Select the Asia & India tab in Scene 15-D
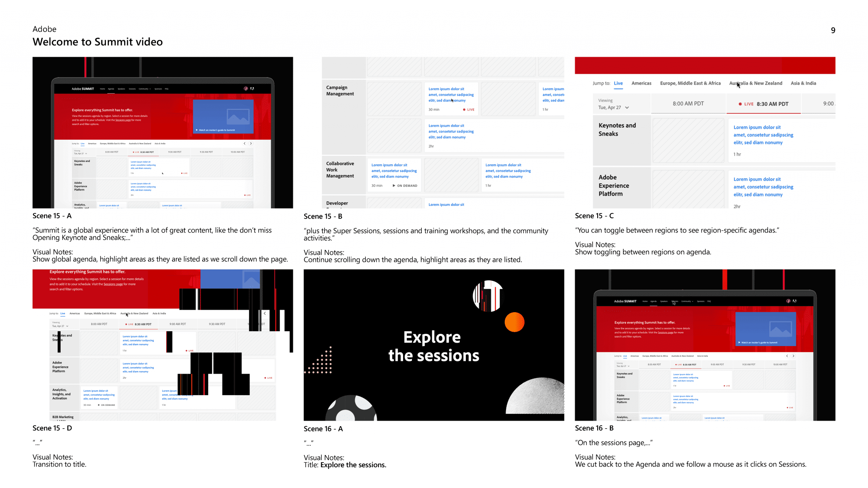Image resolution: width=868 pixels, height=488 pixels. pyautogui.click(x=159, y=313)
